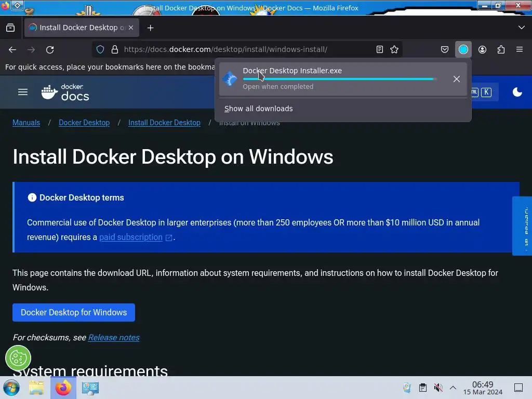
Task: Open the feedback tab on right edge
Action: 522,225
